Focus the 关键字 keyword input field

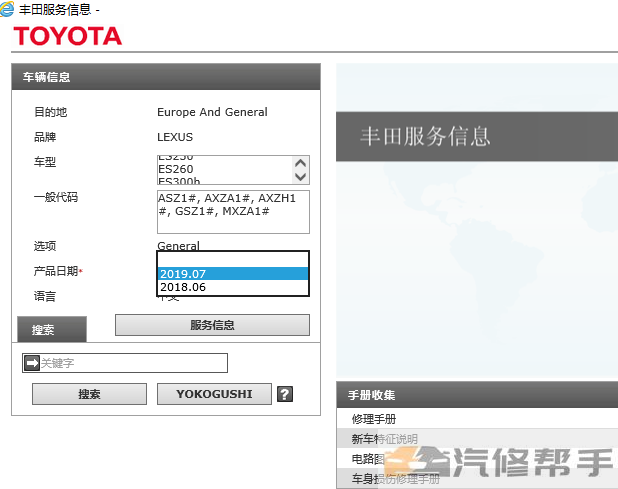click(125, 363)
